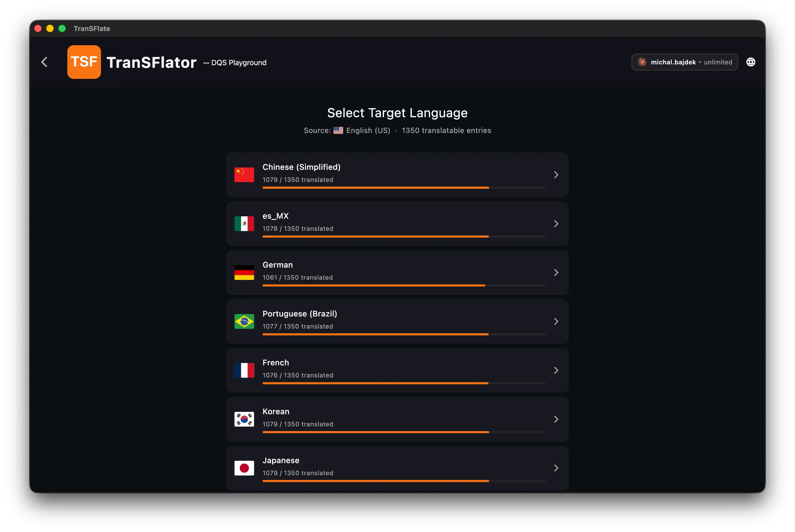Click the Brazilian flag icon

coord(244,321)
